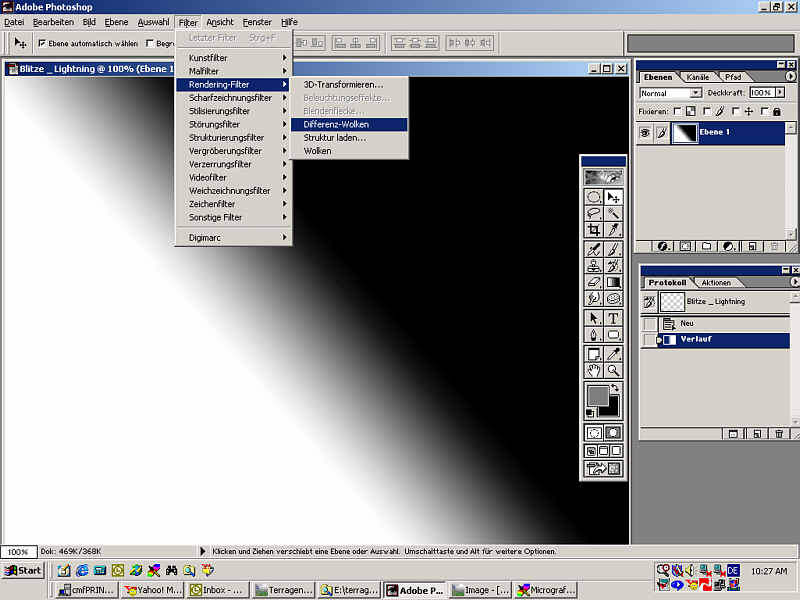The width and height of the screenshot is (800, 600).
Task: Open the Deckkraft opacity slider arrow
Action: [x=779, y=93]
